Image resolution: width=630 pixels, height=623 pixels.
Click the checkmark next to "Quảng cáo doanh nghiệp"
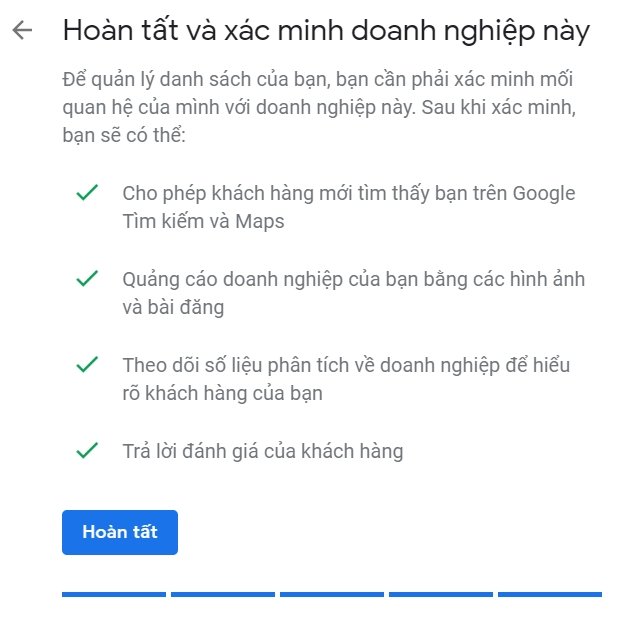click(x=86, y=278)
